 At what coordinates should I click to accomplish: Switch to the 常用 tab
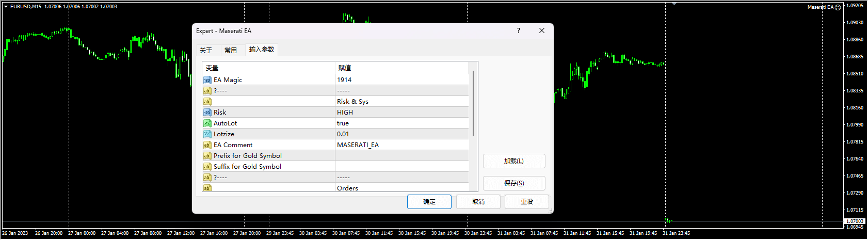coord(231,50)
